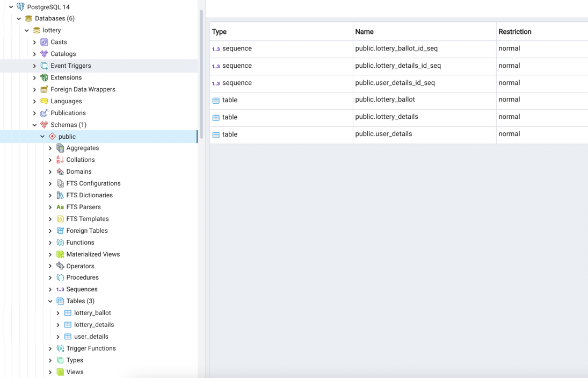This screenshot has height=378, width=588.
Task: Click the Catalogs icon
Action: tap(44, 54)
